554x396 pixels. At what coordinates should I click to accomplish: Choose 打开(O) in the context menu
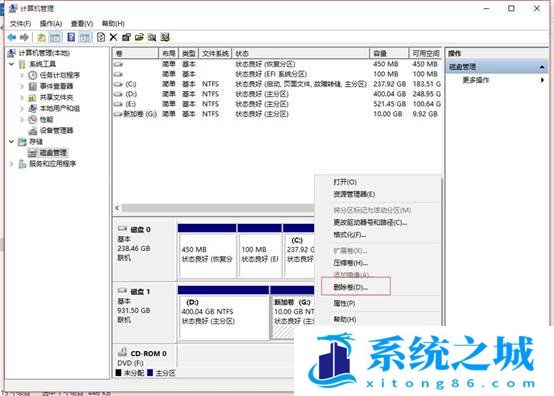point(345,182)
